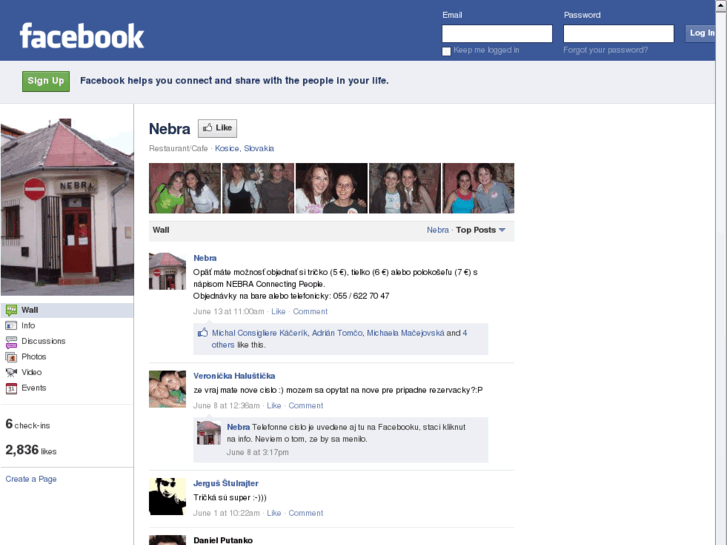Screen dimensions: 727x545
Task: Open second photo in the photo strip
Action: click(x=258, y=188)
